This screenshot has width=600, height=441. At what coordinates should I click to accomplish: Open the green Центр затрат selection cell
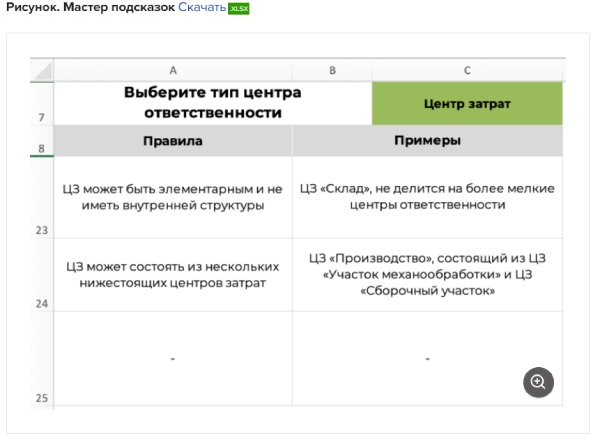467,103
